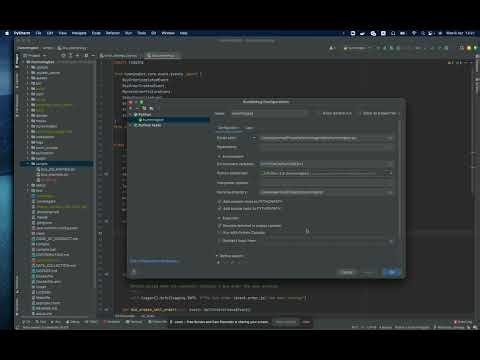Add before launch task plus icon
480x360 pixels.
(x=218, y=262)
